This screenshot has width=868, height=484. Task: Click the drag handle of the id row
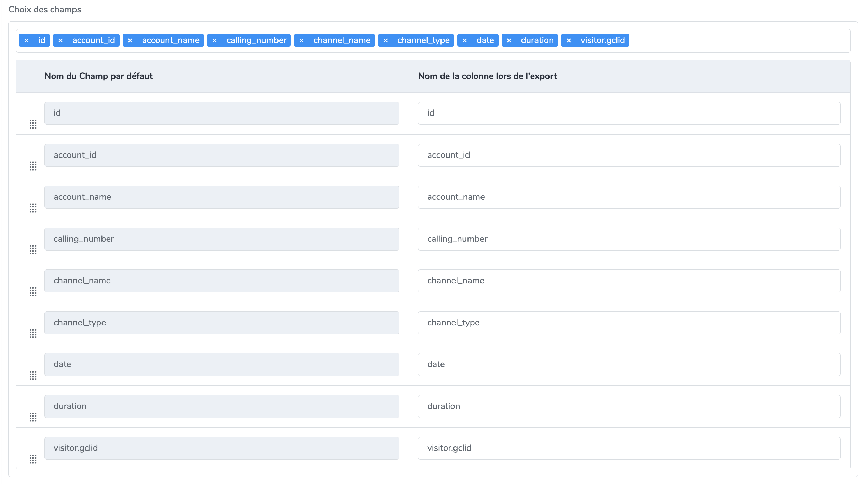[x=33, y=124]
